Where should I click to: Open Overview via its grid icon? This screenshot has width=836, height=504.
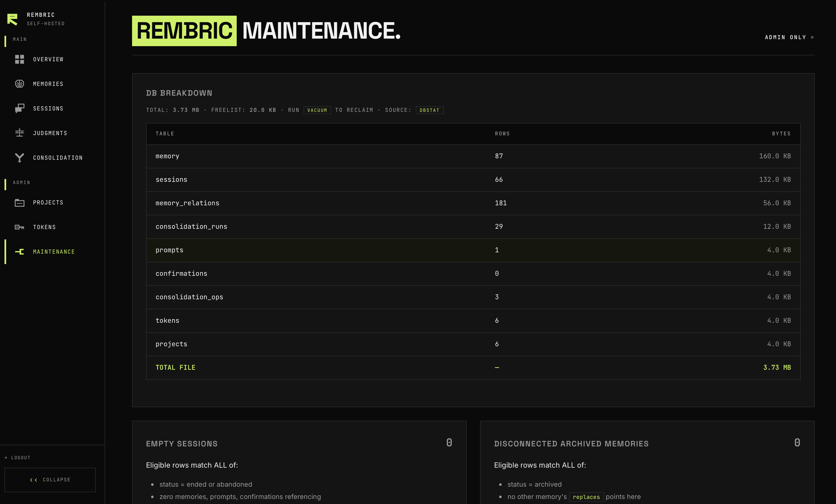(20, 59)
